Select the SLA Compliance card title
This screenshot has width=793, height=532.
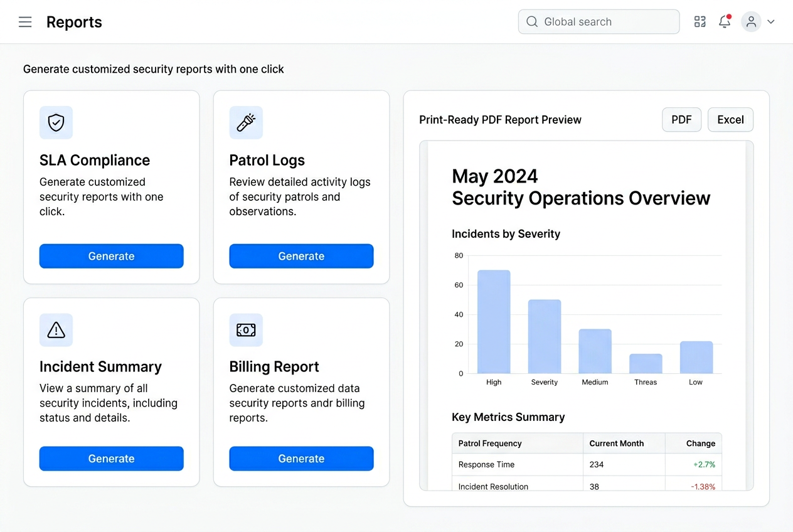point(95,161)
